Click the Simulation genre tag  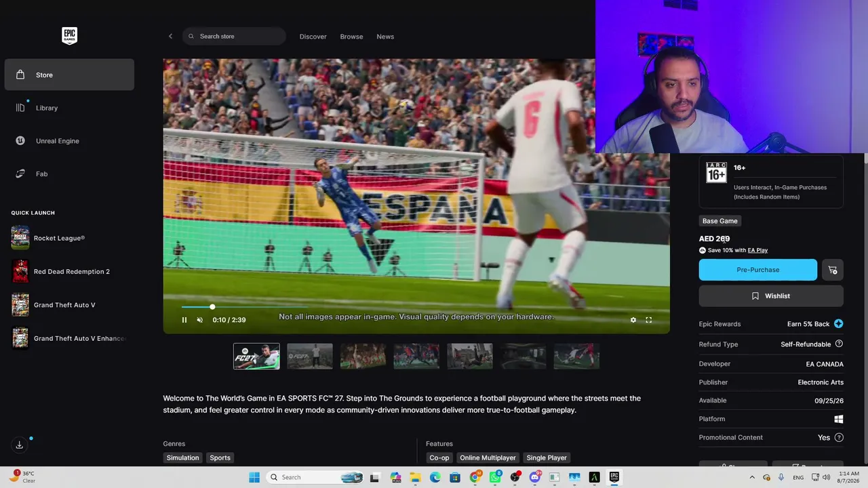tap(183, 457)
